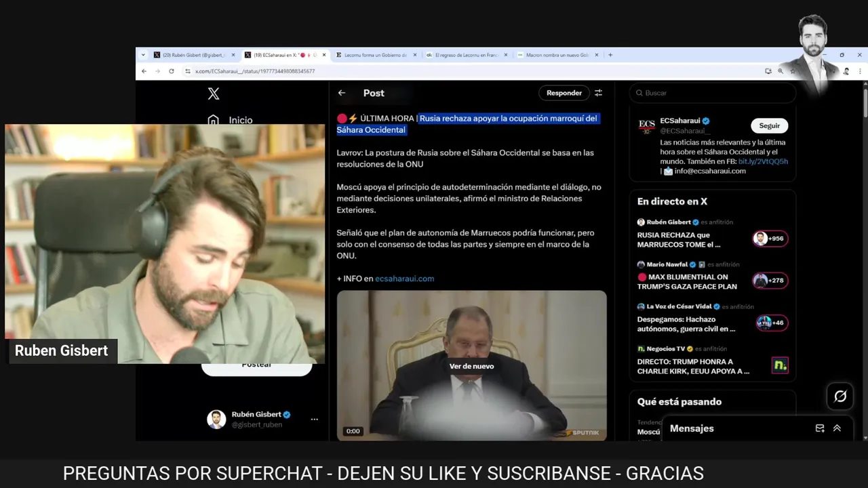
Task: Open reply filter settings beside Responder
Action: [598, 93]
